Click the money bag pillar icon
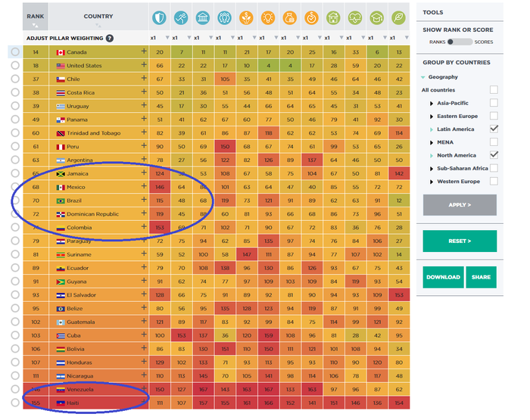Viewport: 530px width, 420px height. [290, 17]
